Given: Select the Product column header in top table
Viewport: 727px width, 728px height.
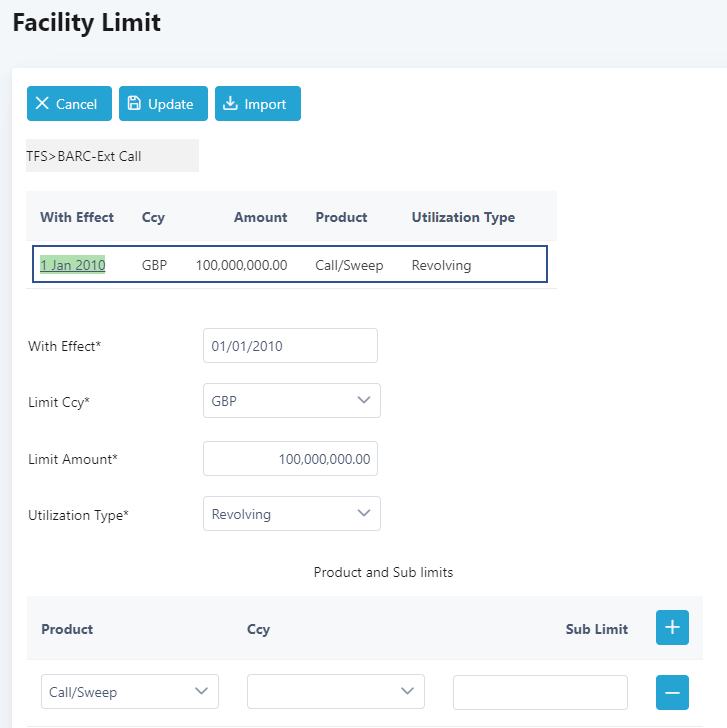Looking at the screenshot, I should pos(341,217).
